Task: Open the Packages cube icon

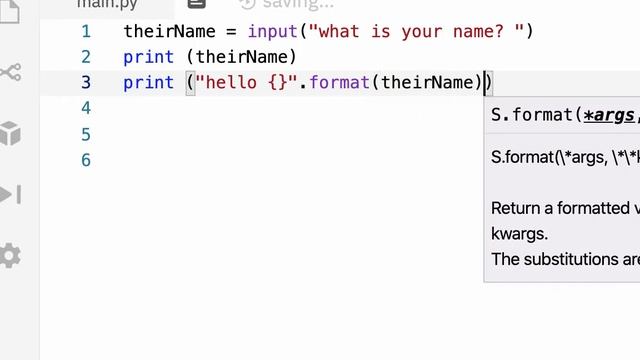Action: click(x=10, y=133)
